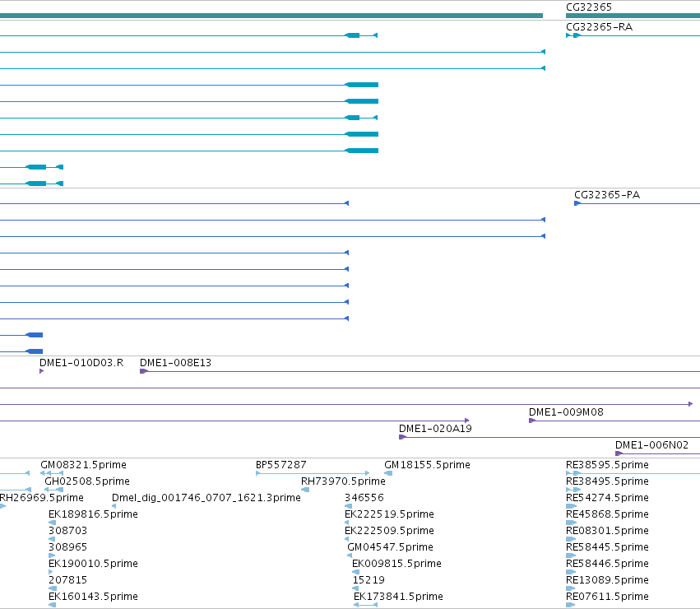
Task: Click the RE38595.5prime EST label
Action: [x=607, y=465]
